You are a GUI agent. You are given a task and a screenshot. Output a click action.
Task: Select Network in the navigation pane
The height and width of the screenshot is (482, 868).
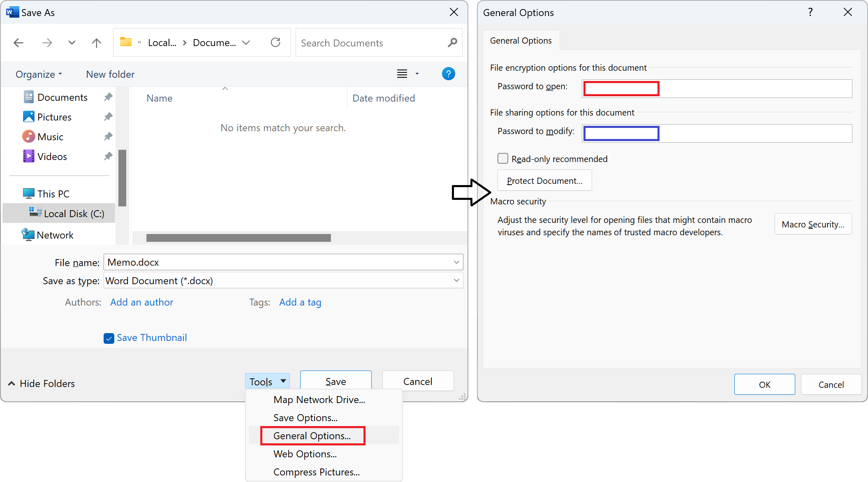[x=55, y=234]
